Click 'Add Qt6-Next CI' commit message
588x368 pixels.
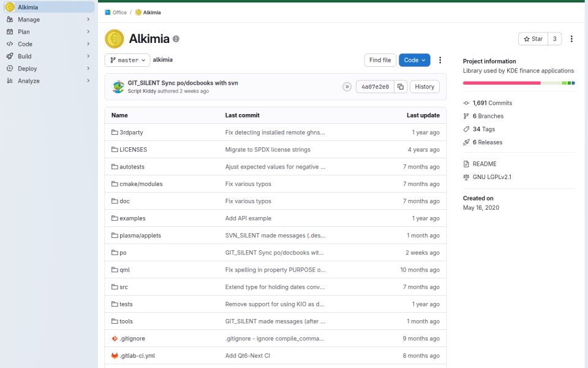[247, 356]
